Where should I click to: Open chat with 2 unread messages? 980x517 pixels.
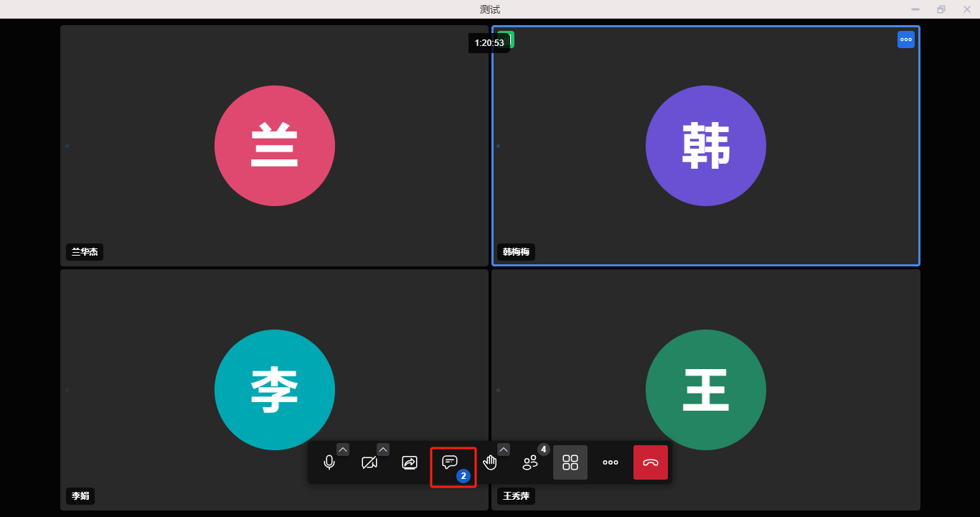coord(450,462)
